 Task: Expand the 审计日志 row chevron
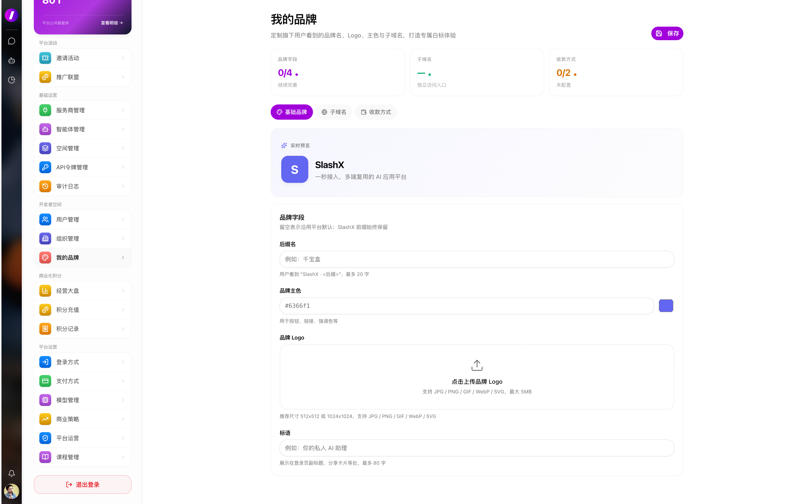tap(123, 186)
